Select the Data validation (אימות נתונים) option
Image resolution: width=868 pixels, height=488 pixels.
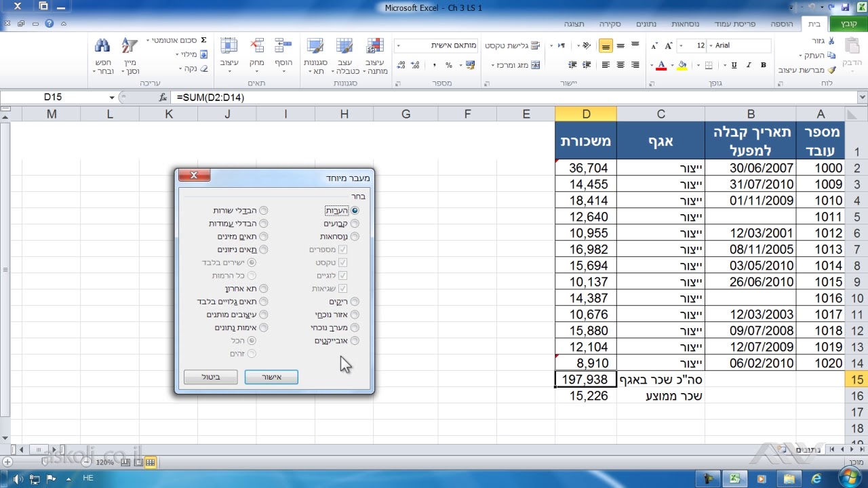coord(264,328)
